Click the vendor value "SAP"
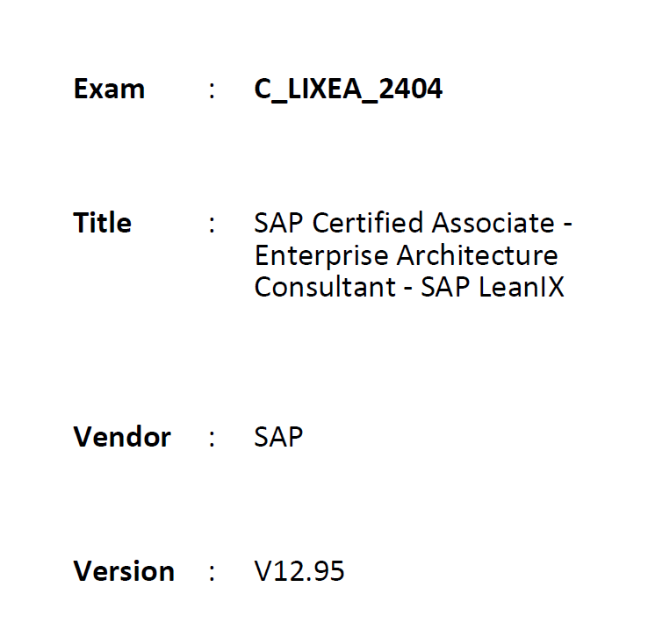The height and width of the screenshot is (644, 648). pyautogui.click(x=278, y=437)
